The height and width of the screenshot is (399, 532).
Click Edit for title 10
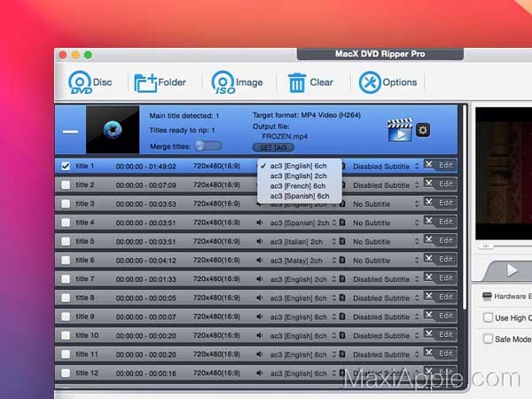pyautogui.click(x=445, y=334)
